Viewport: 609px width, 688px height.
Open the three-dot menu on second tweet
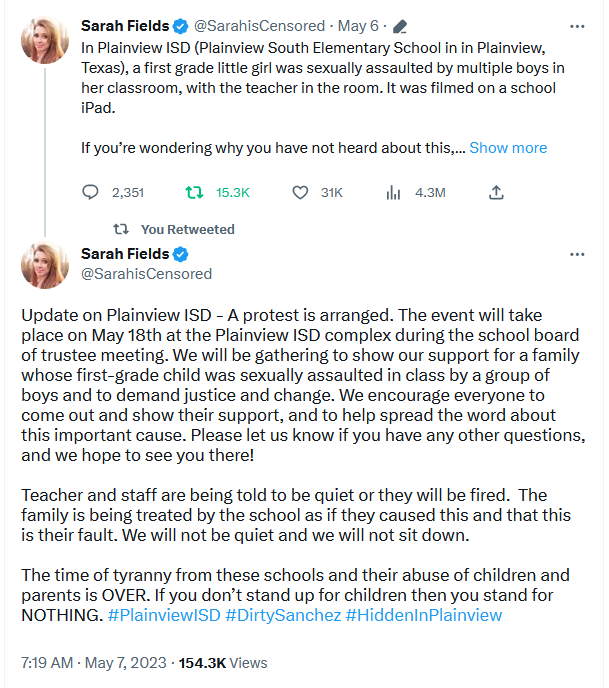click(x=577, y=254)
